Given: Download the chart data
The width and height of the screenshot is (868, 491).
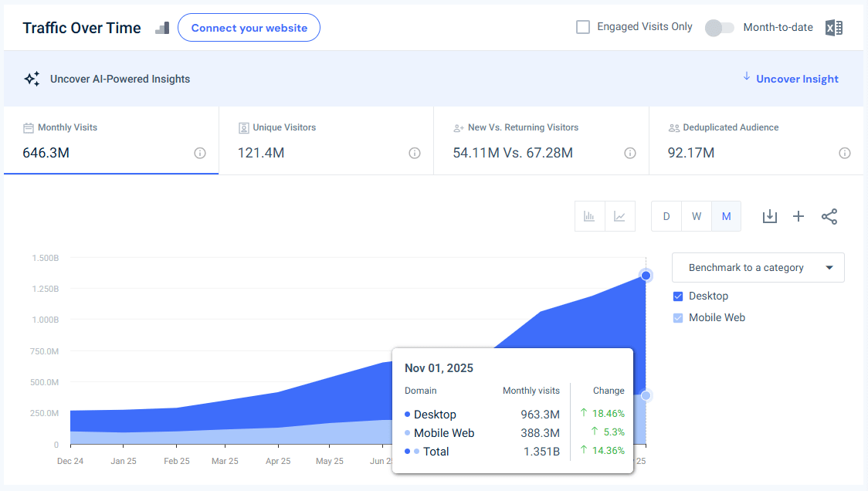Looking at the screenshot, I should click(769, 216).
